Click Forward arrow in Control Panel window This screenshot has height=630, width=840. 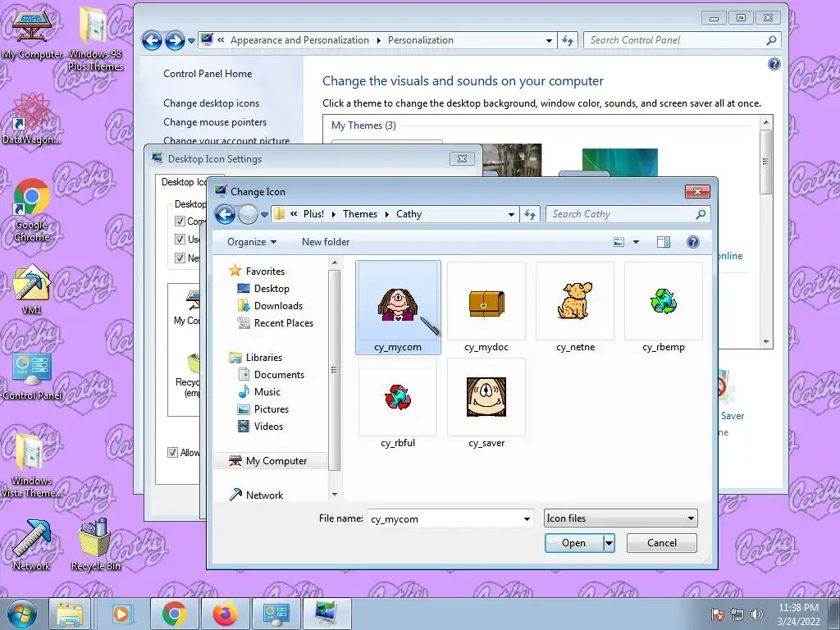(175, 40)
